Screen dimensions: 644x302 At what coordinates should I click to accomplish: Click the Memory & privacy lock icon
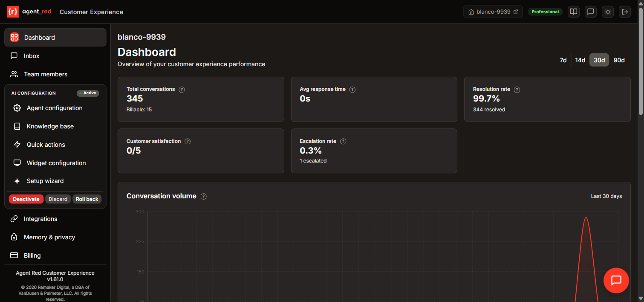click(x=14, y=237)
